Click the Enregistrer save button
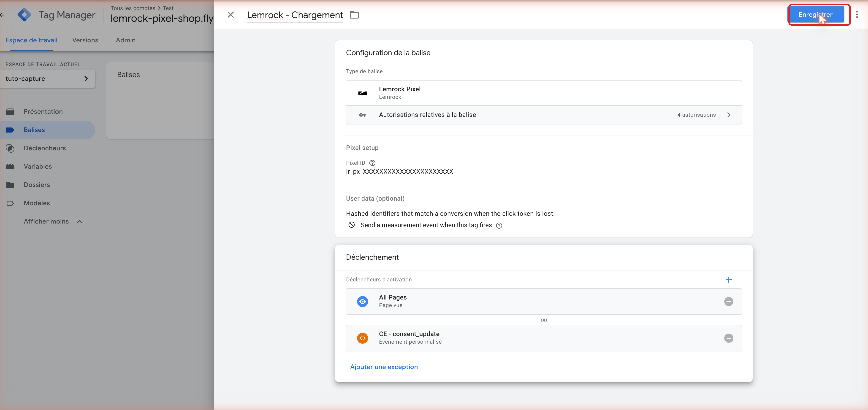 point(815,14)
